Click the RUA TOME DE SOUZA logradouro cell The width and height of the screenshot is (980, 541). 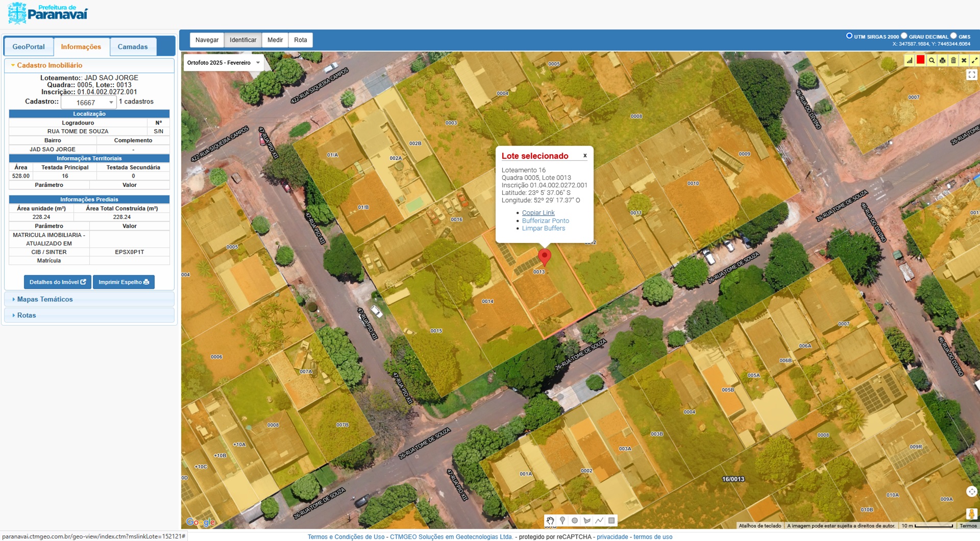(78, 131)
